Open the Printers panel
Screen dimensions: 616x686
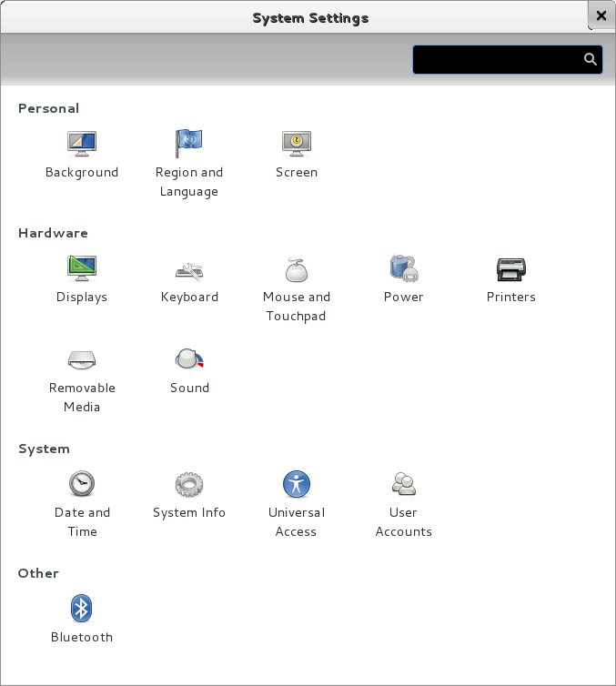pos(511,268)
